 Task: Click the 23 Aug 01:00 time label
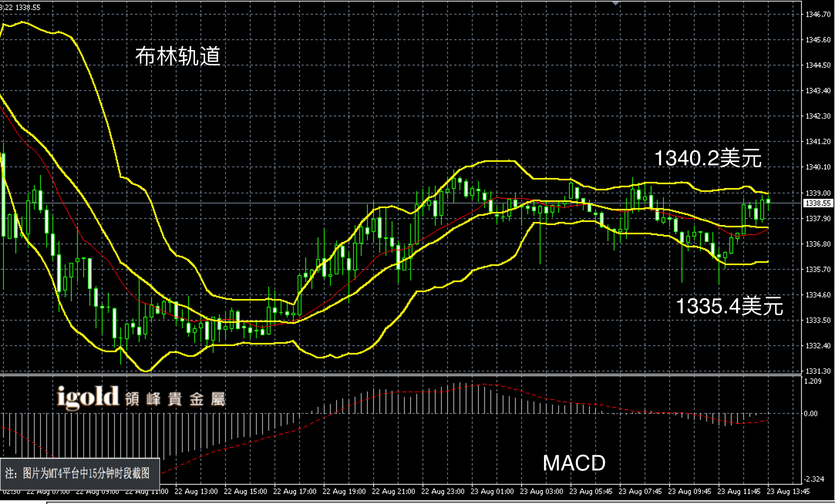[492, 492]
